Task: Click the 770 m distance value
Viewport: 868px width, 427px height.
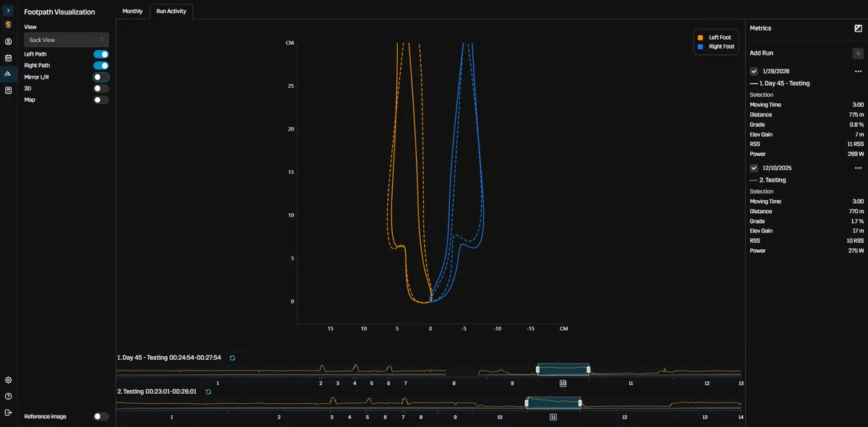Action: 856,212
